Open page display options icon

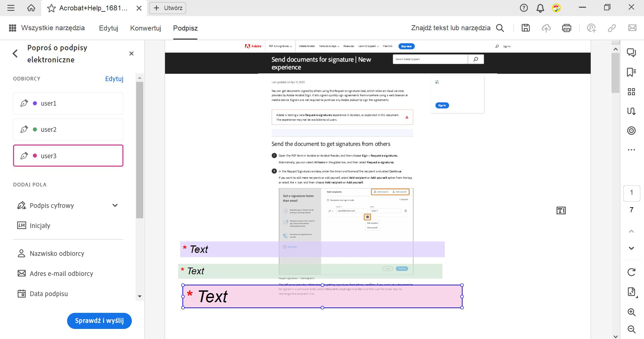pyautogui.click(x=632, y=292)
